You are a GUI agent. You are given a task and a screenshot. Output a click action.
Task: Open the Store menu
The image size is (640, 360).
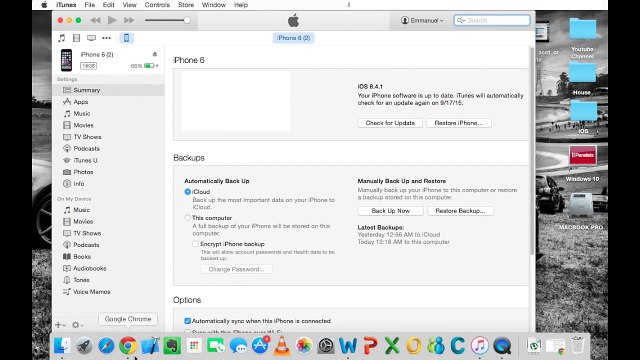tap(186, 5)
